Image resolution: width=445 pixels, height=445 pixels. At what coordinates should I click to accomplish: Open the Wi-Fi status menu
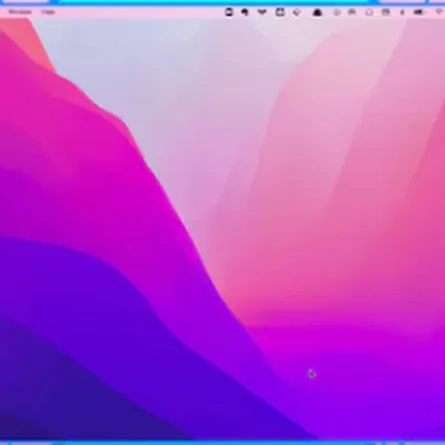(440, 12)
